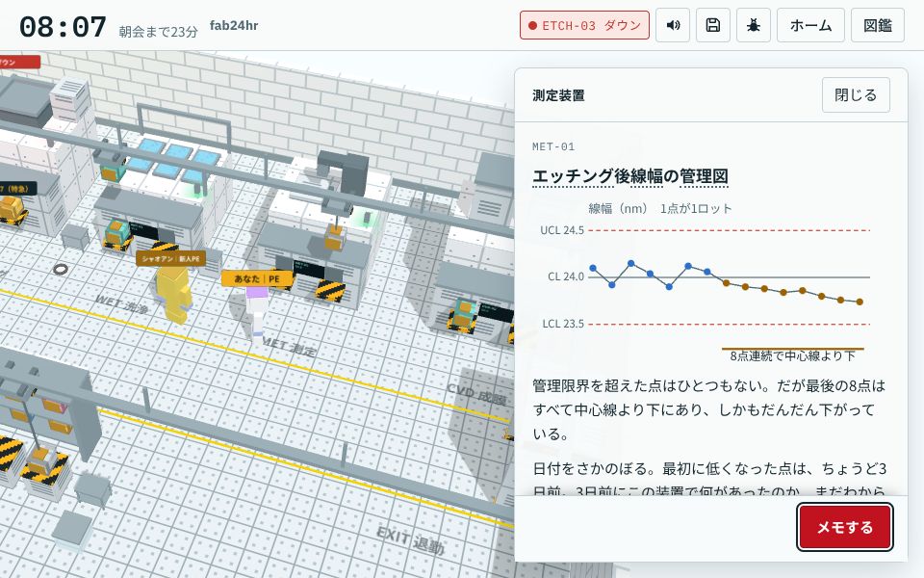
Task: Click the first blue point on the control chart
Action: pos(593,269)
